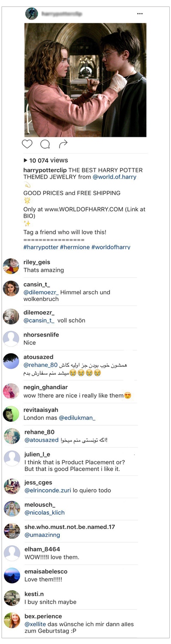Open revitaaisyah green profile avatar
Screen dimensions: 171x644
click(11, 414)
